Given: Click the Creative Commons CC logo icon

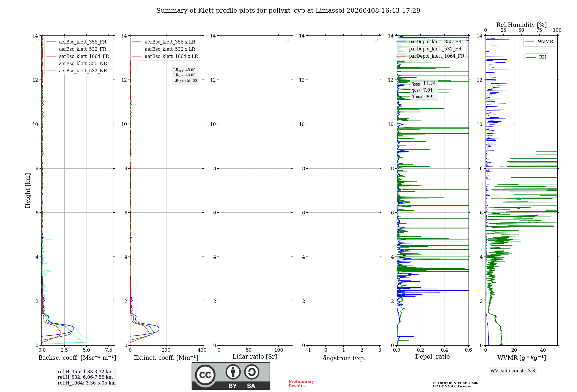Looking at the screenshot, I should pos(205,375).
